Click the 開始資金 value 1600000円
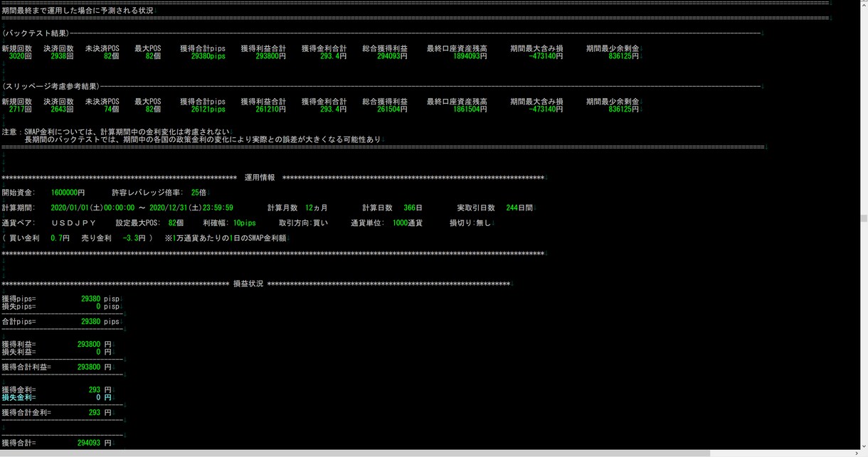The width and height of the screenshot is (868, 457). point(68,193)
